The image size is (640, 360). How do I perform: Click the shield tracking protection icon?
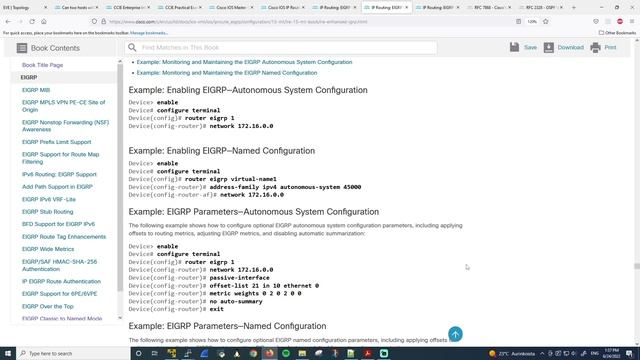[94, 22]
